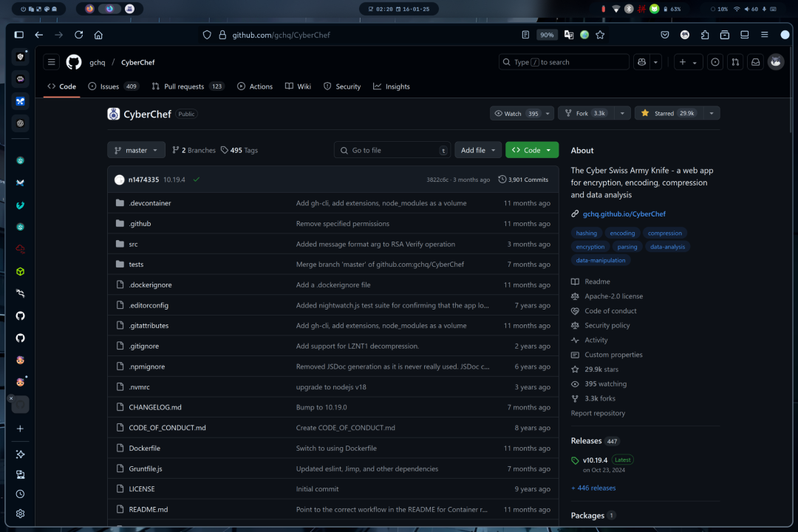798x532 pixels.
Task: Click browser home button
Action: [x=98, y=35]
